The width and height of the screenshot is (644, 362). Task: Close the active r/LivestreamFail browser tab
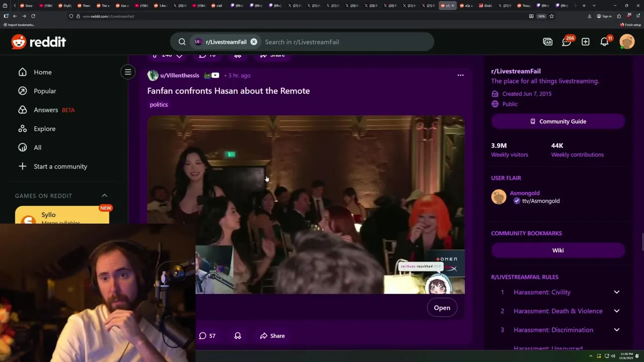tap(453, 6)
